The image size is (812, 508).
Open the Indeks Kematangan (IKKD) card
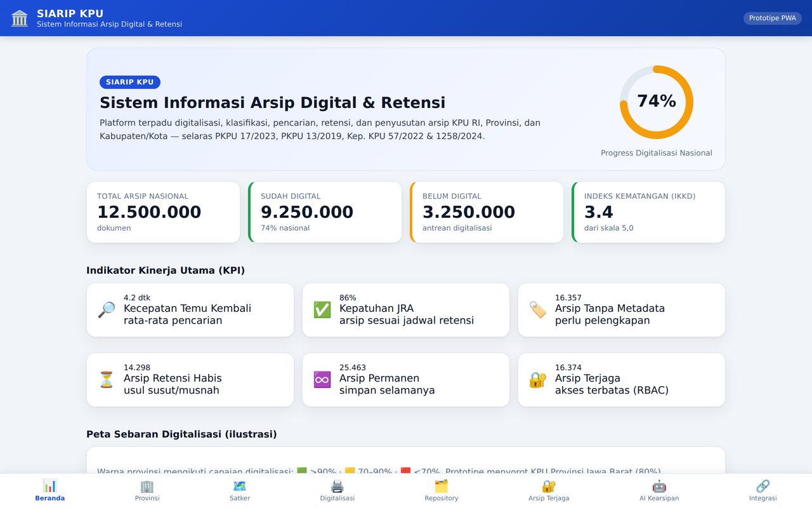click(648, 212)
